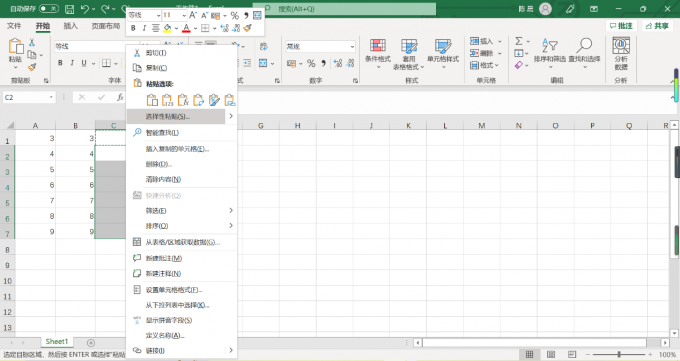Click Paste Formatting option icon
The image size is (680, 361).
214,100
